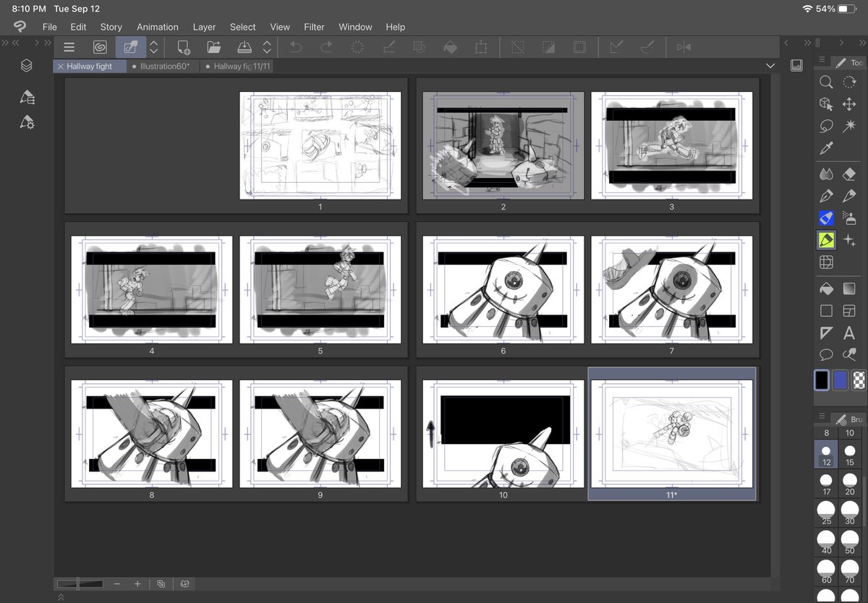Image resolution: width=868 pixels, height=603 pixels.
Task: Click the dotted circle clear icon
Action: 357,47
